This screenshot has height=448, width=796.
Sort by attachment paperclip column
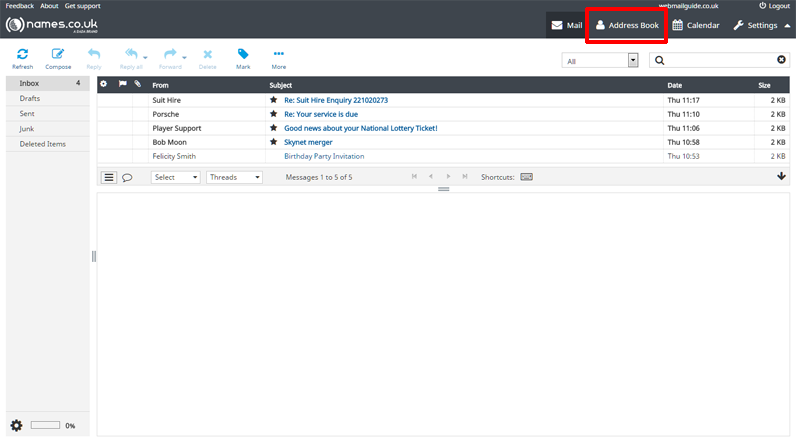point(138,84)
